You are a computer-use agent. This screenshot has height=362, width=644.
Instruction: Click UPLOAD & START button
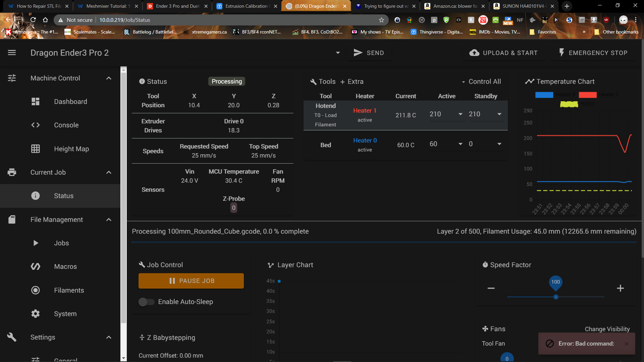click(x=503, y=53)
